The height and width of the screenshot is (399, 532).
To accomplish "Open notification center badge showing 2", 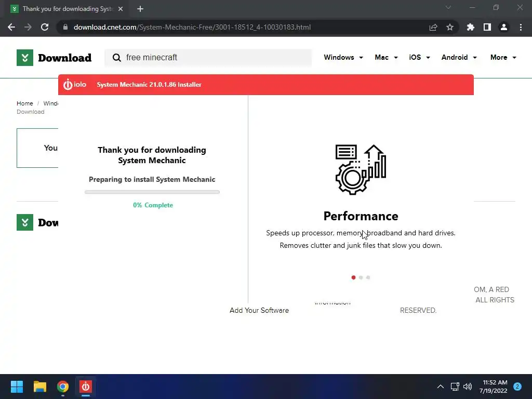I will click(517, 387).
